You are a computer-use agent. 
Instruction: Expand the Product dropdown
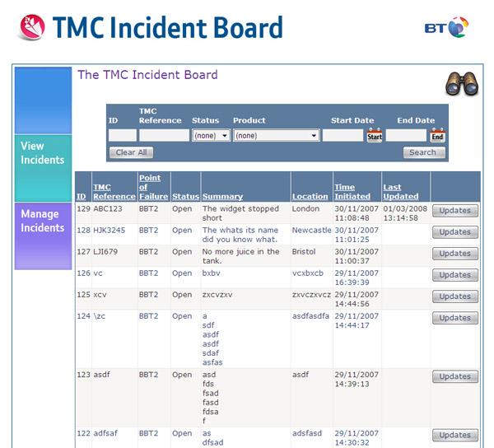point(277,136)
